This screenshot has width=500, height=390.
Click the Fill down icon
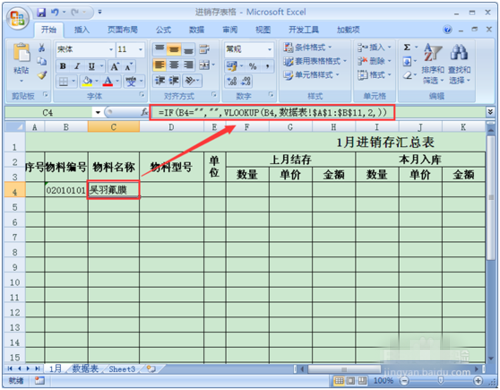point(407,61)
